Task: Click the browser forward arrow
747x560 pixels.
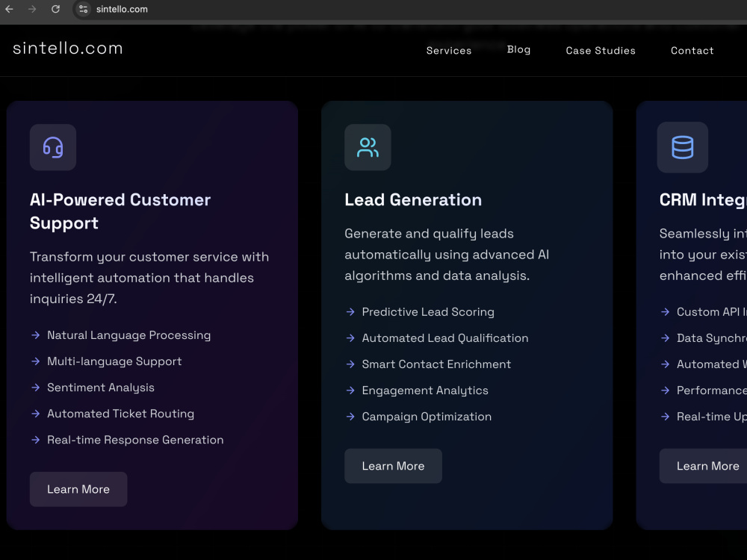Action: coord(32,9)
